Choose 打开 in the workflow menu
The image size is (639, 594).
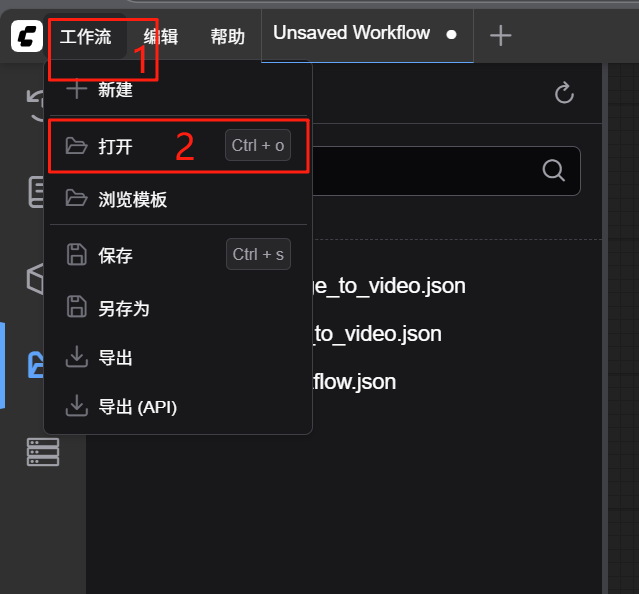[x=178, y=146]
